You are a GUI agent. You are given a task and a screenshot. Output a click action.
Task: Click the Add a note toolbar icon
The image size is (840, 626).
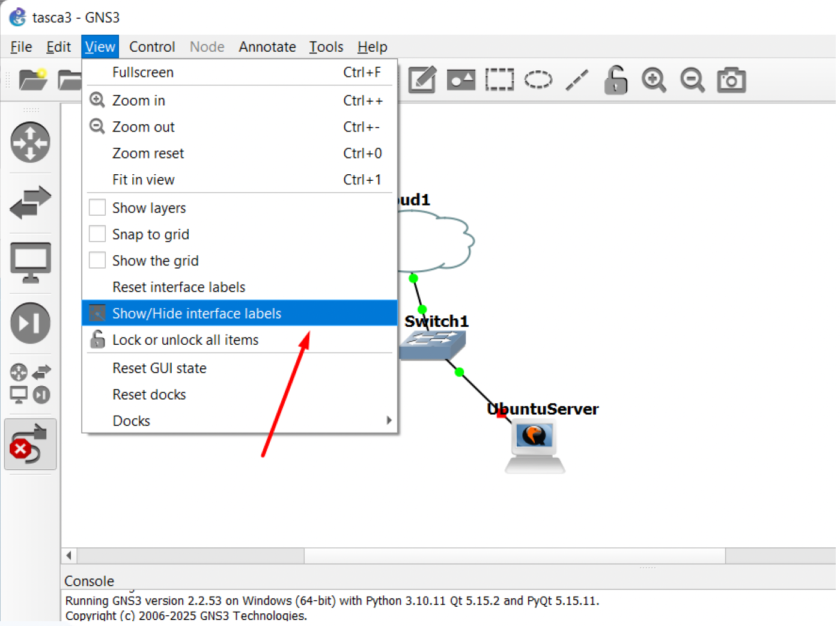tap(422, 80)
